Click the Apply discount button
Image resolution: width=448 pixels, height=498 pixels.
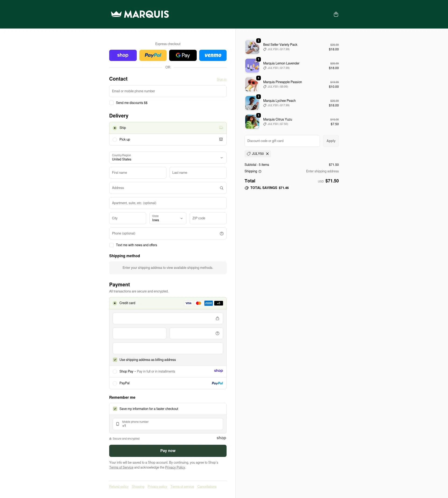coord(331,141)
